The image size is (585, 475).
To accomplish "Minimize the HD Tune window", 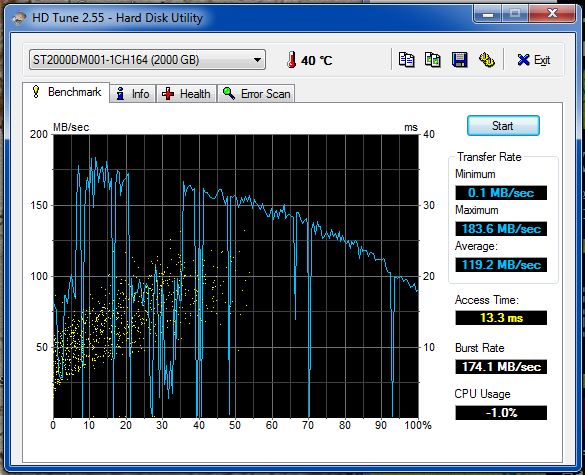I will coord(488,14).
